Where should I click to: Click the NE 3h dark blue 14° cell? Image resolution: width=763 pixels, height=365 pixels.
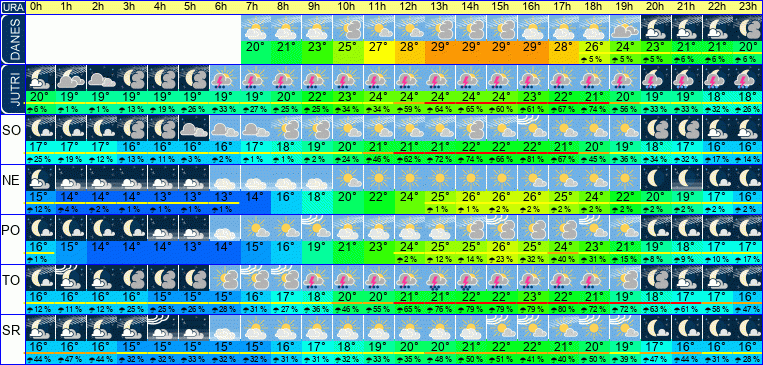click(x=132, y=196)
